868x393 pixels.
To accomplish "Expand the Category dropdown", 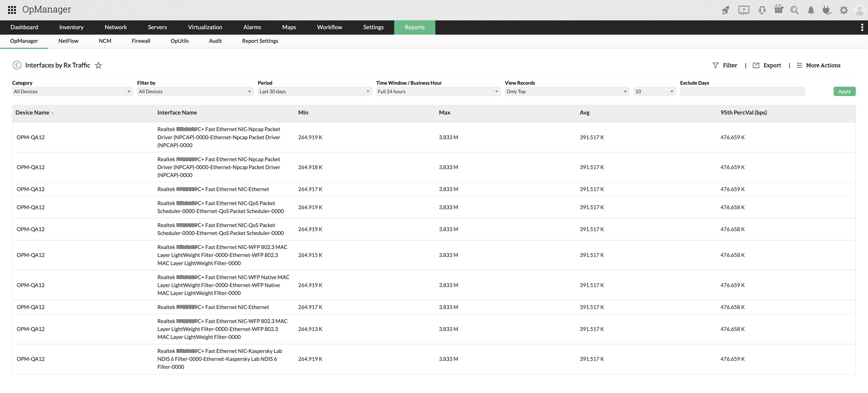I will pyautogui.click(x=72, y=91).
